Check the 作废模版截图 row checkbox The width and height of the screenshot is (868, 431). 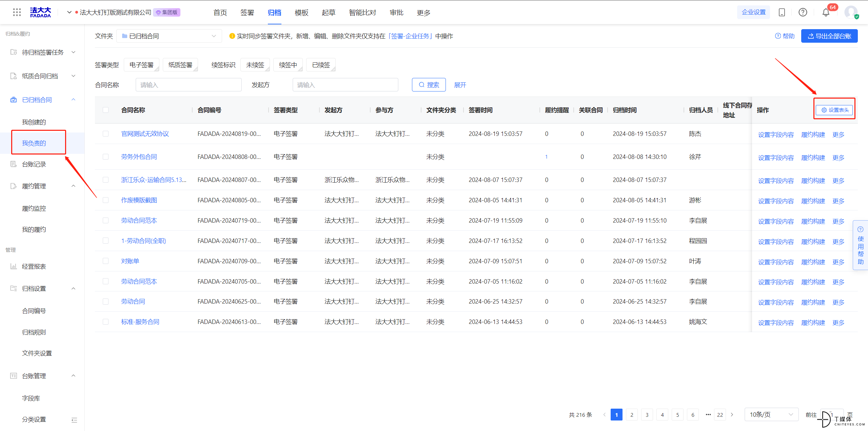pyautogui.click(x=106, y=200)
